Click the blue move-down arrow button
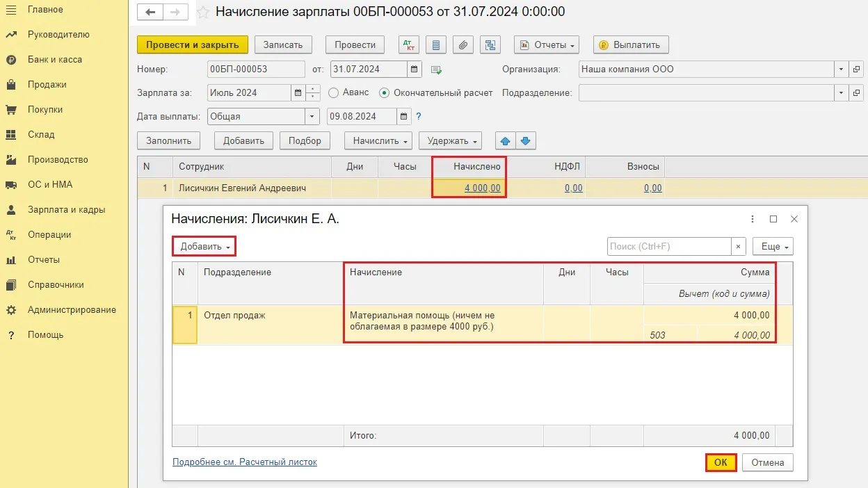This screenshot has height=488, width=868. [x=525, y=141]
